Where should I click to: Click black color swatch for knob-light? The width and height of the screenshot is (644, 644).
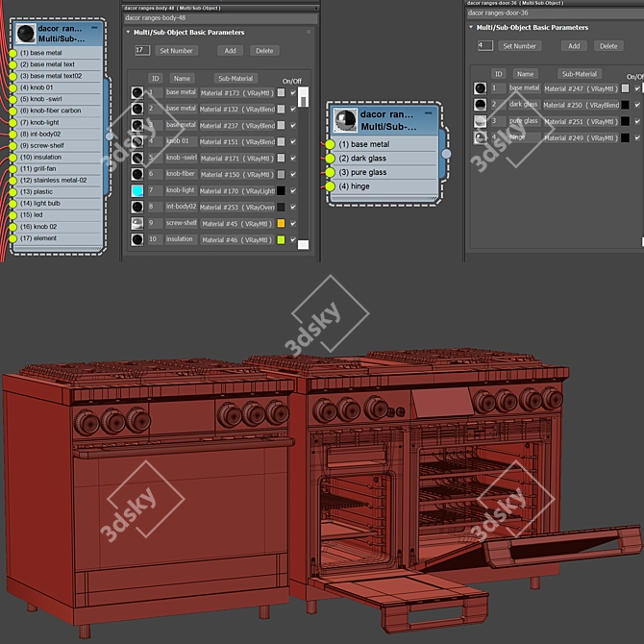[281, 190]
